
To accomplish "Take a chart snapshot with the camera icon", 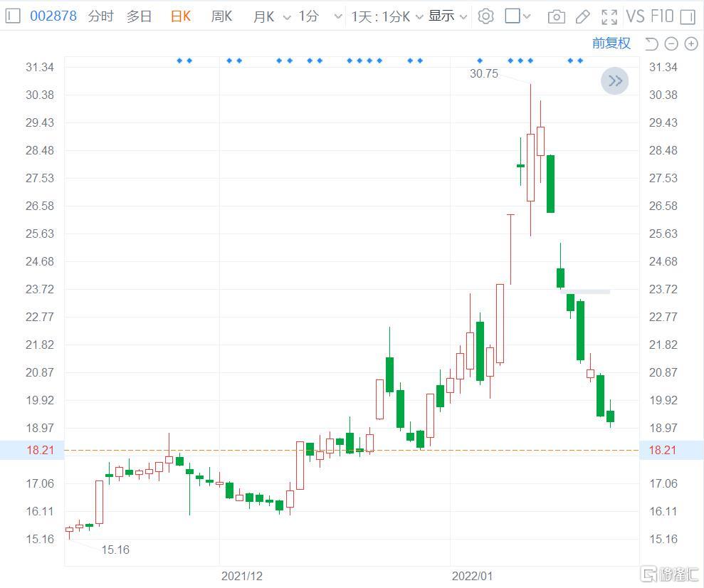I will click(x=556, y=17).
